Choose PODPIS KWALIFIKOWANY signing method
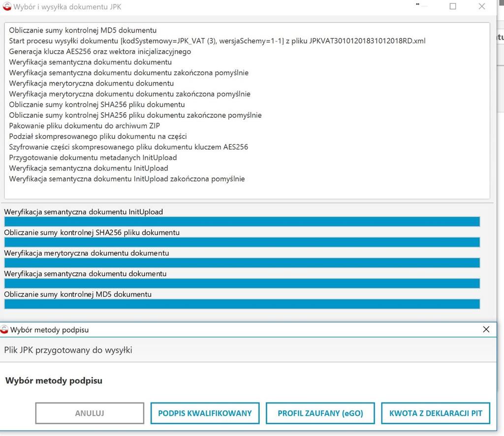The width and height of the screenshot is (504, 436). pos(205,413)
